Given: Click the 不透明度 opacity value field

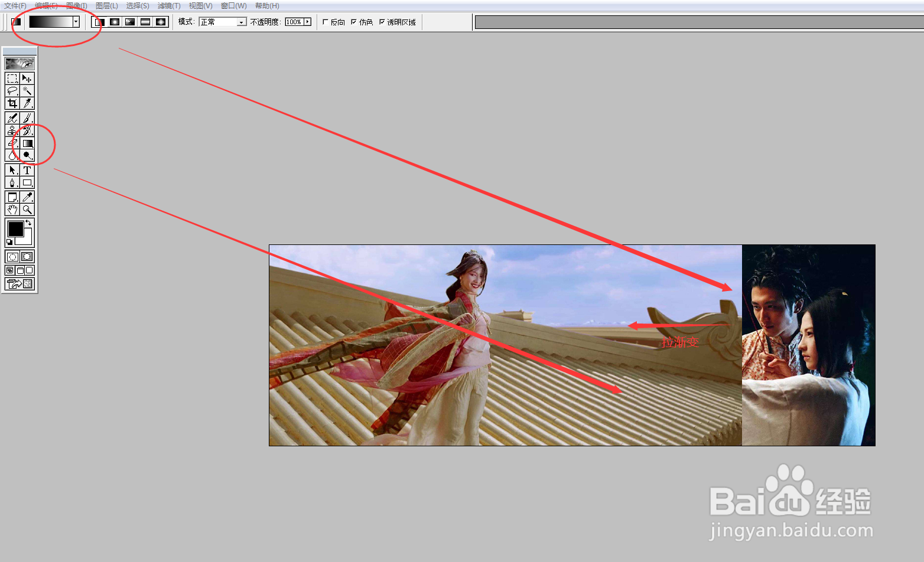Looking at the screenshot, I should (294, 22).
